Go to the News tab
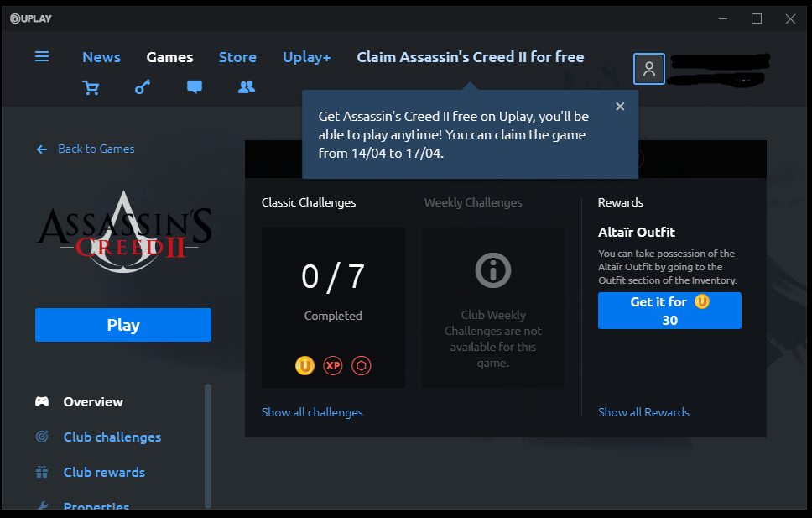 [x=101, y=57]
